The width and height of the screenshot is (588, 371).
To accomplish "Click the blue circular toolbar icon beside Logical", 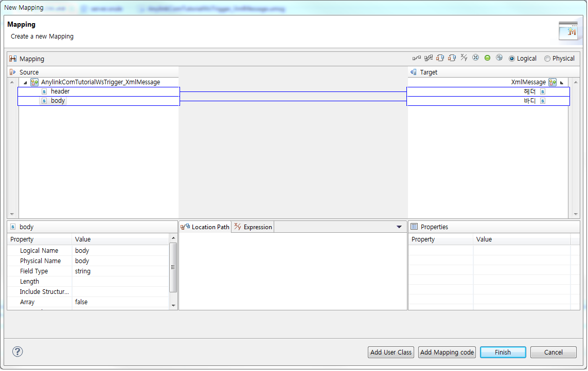I will tap(499, 58).
